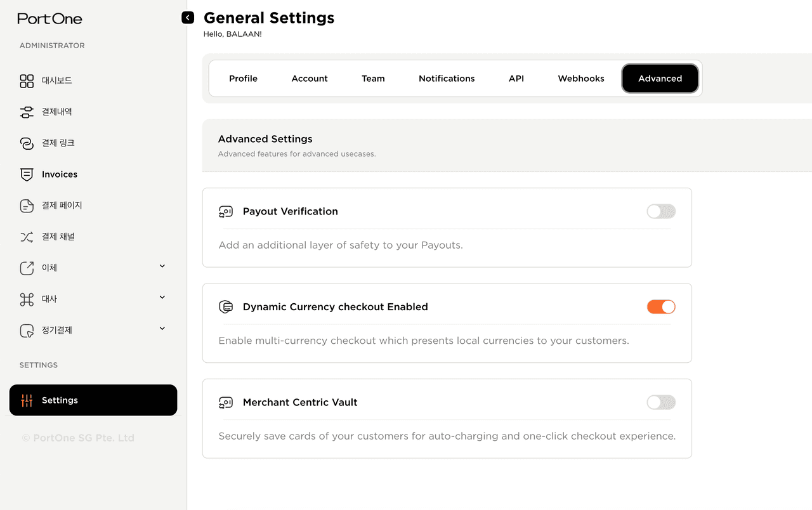Click the Settings sidebar button
The height and width of the screenshot is (510, 812).
93,400
